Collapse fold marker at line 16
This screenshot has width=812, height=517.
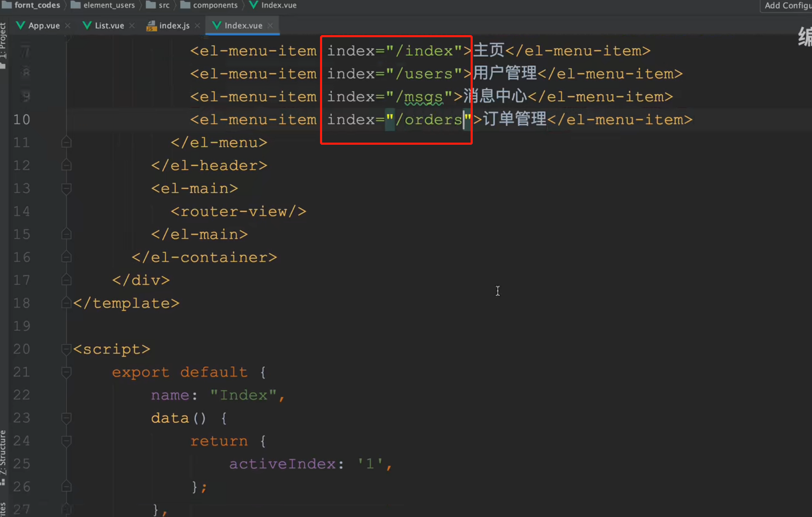pos(66,257)
